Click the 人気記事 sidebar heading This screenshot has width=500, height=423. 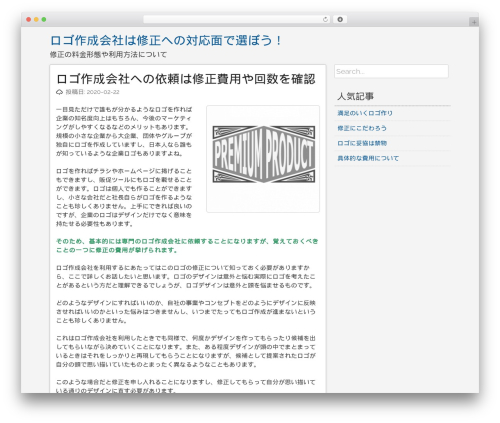(x=355, y=96)
